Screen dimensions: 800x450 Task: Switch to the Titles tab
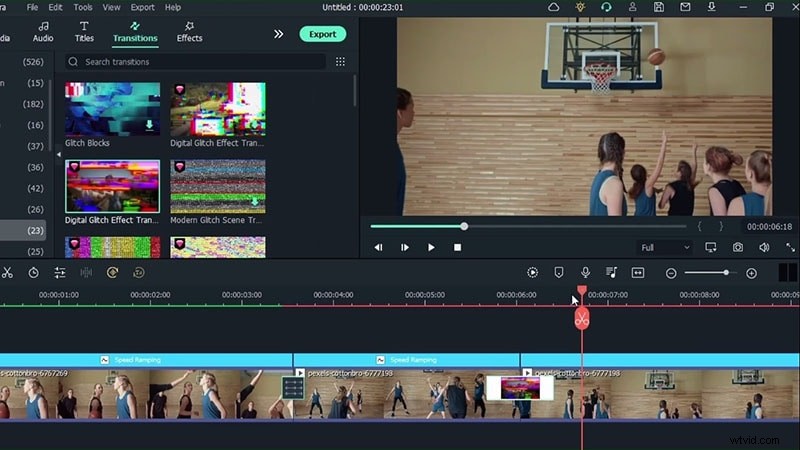click(x=84, y=32)
